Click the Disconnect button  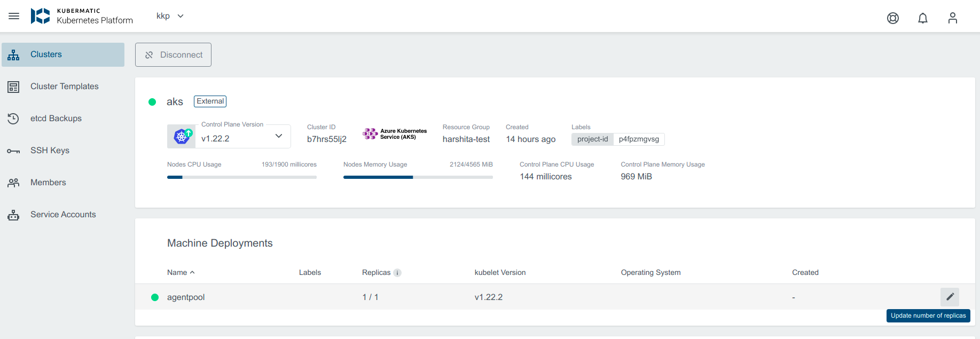click(173, 55)
